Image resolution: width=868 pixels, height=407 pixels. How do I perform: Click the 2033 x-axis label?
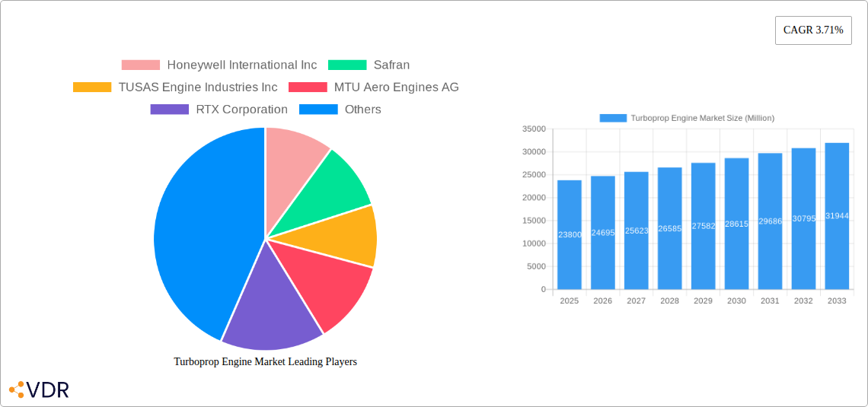point(837,300)
